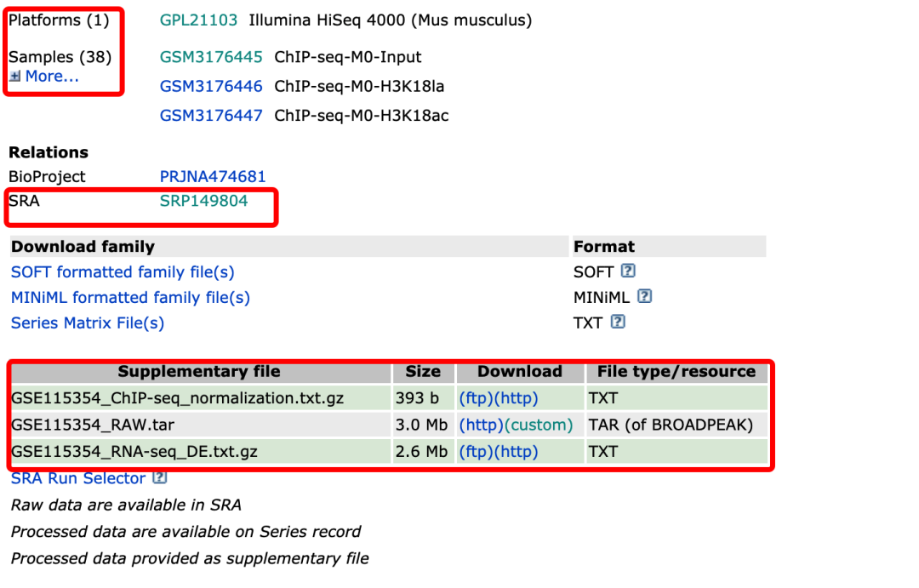Click help icon beside SRA Run Selector

(x=159, y=479)
